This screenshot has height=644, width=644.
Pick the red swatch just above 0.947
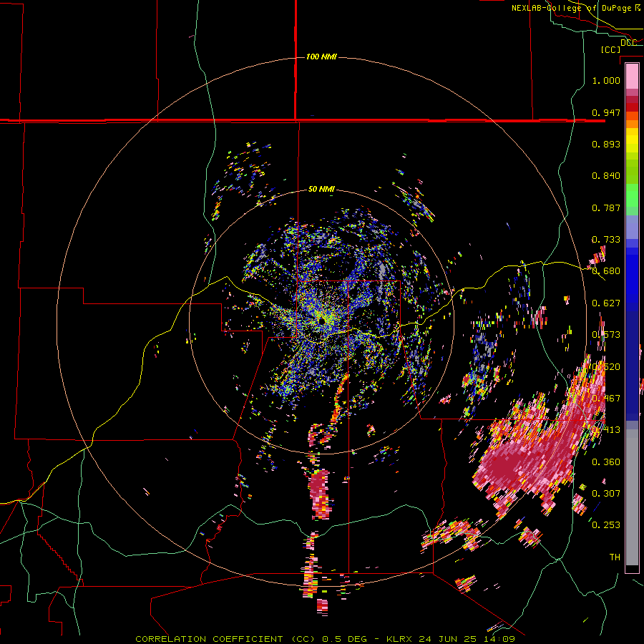pos(632,107)
